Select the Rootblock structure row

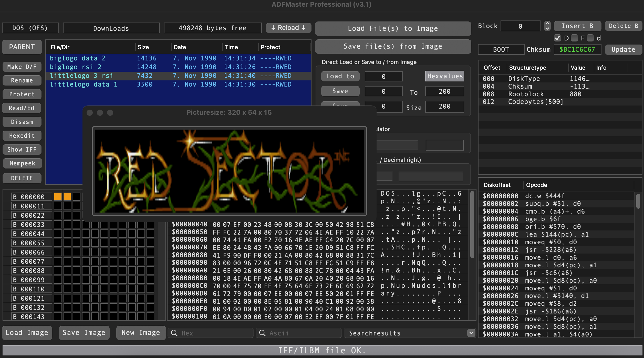pyautogui.click(x=560, y=94)
